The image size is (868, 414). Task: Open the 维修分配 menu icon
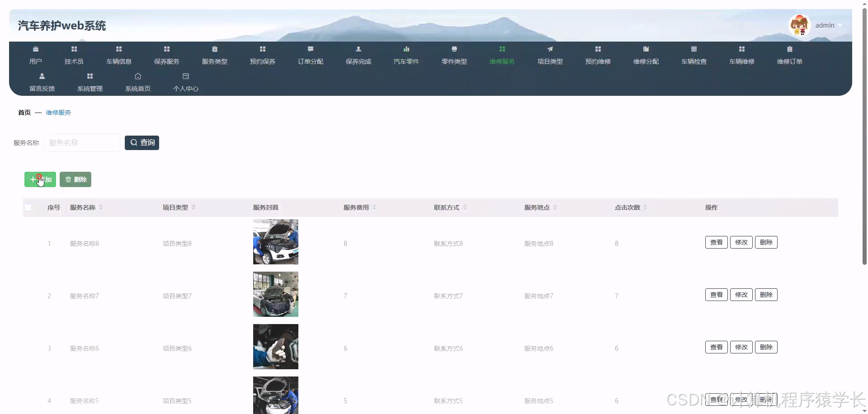point(646,49)
